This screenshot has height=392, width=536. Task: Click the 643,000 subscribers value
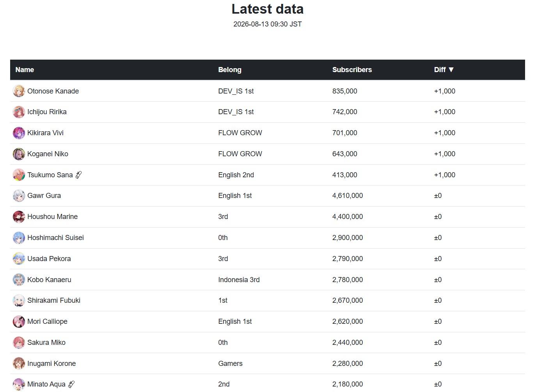(345, 154)
